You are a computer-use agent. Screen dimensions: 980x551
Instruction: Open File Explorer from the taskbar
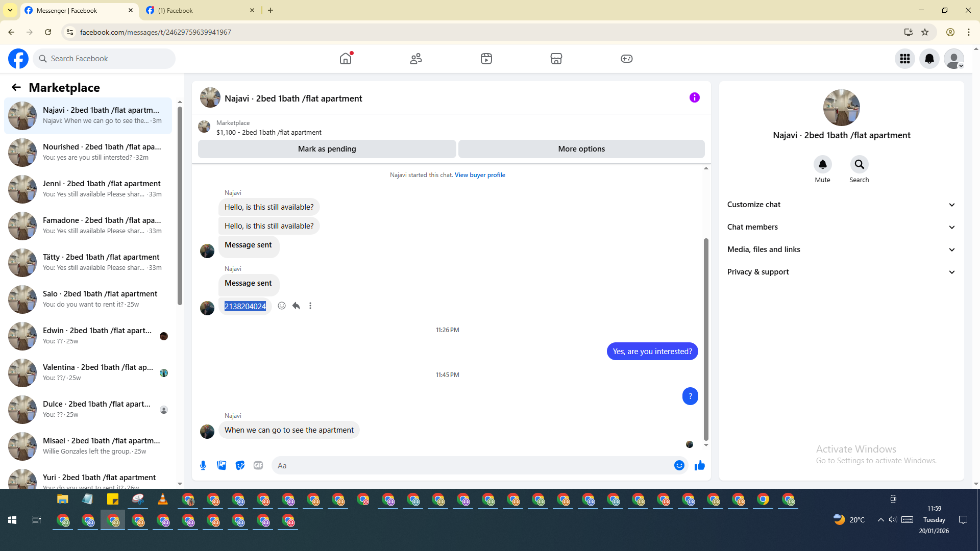62,499
